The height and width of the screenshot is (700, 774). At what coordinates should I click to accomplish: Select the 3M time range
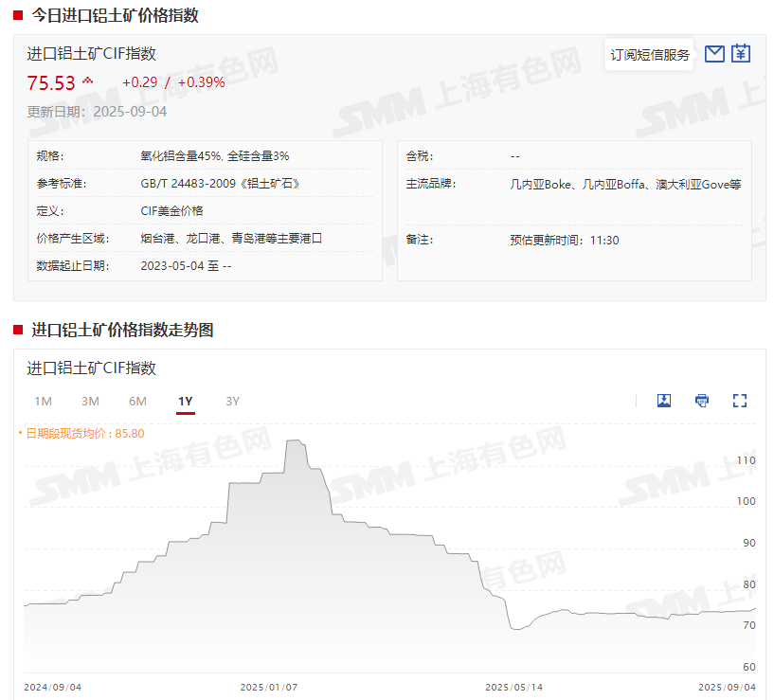click(x=90, y=402)
